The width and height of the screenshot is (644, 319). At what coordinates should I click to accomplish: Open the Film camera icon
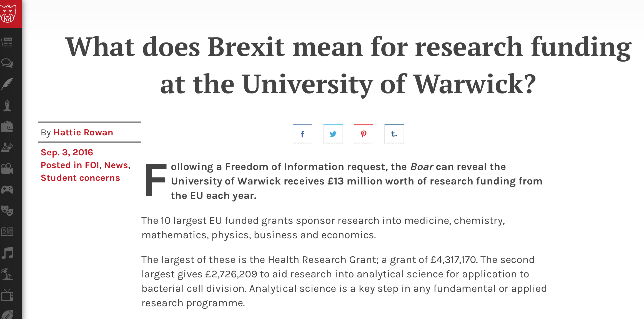(7, 169)
